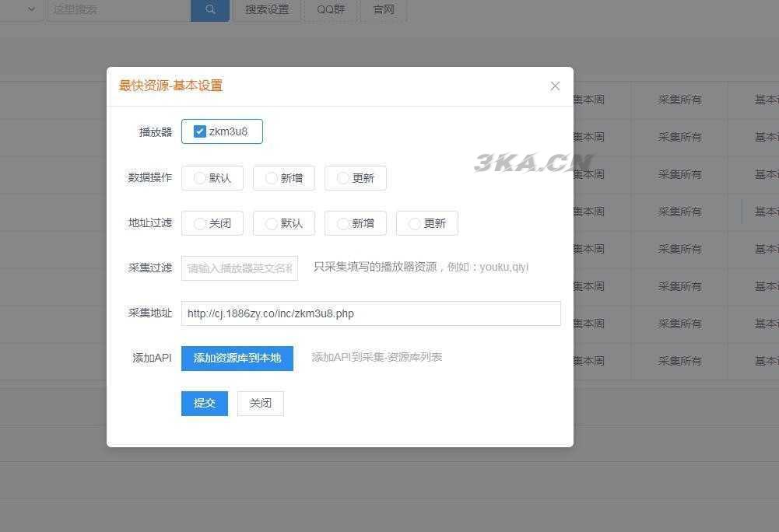Click the top search text field
The width and height of the screenshot is (779, 532).
point(117,10)
